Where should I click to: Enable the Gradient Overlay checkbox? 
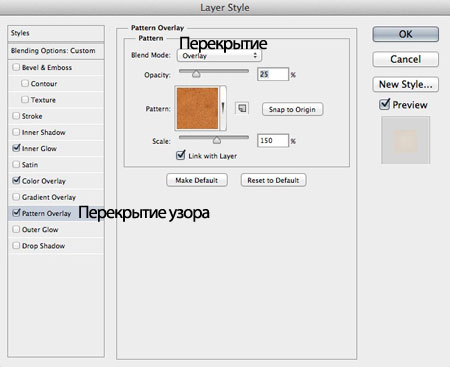click(x=16, y=197)
